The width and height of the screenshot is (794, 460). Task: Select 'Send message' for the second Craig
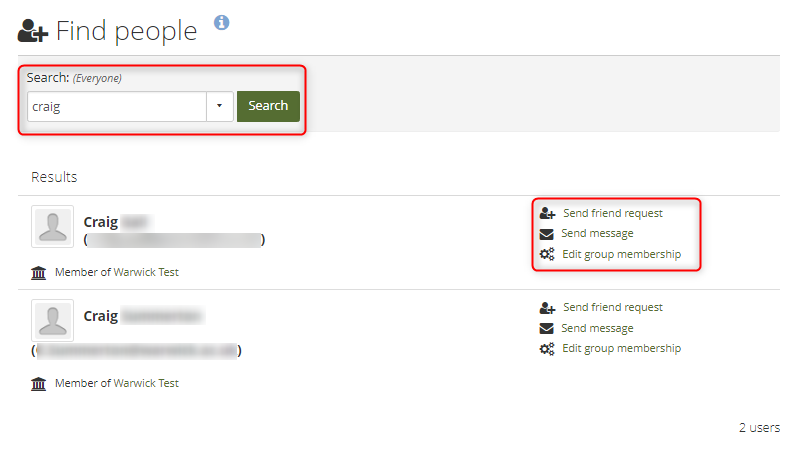[597, 328]
